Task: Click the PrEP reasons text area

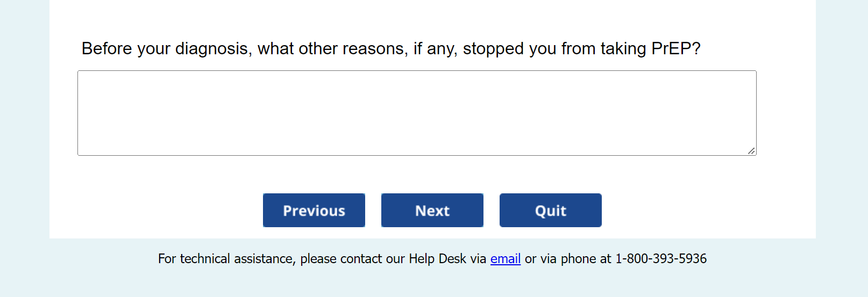Action: point(417,113)
